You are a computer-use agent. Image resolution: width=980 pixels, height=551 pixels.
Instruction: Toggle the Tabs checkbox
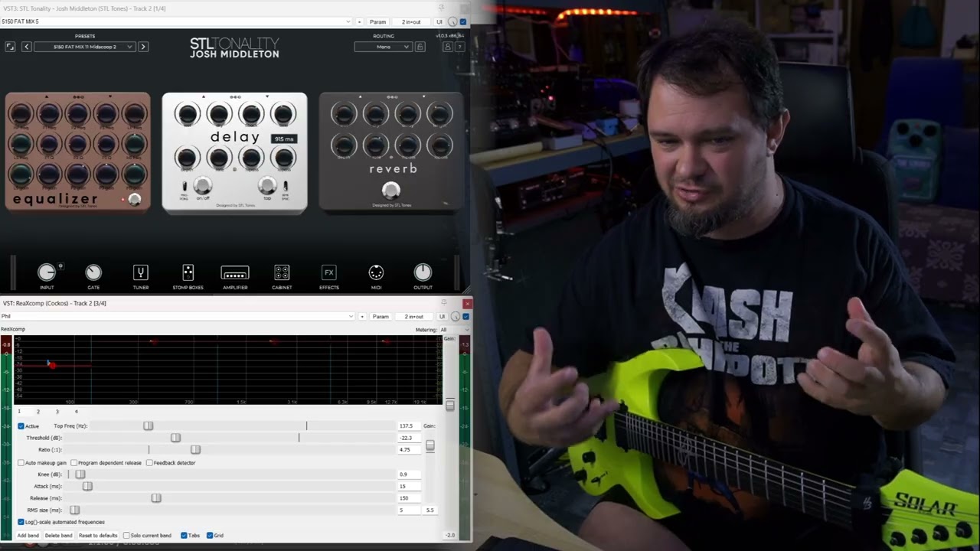coord(184,536)
